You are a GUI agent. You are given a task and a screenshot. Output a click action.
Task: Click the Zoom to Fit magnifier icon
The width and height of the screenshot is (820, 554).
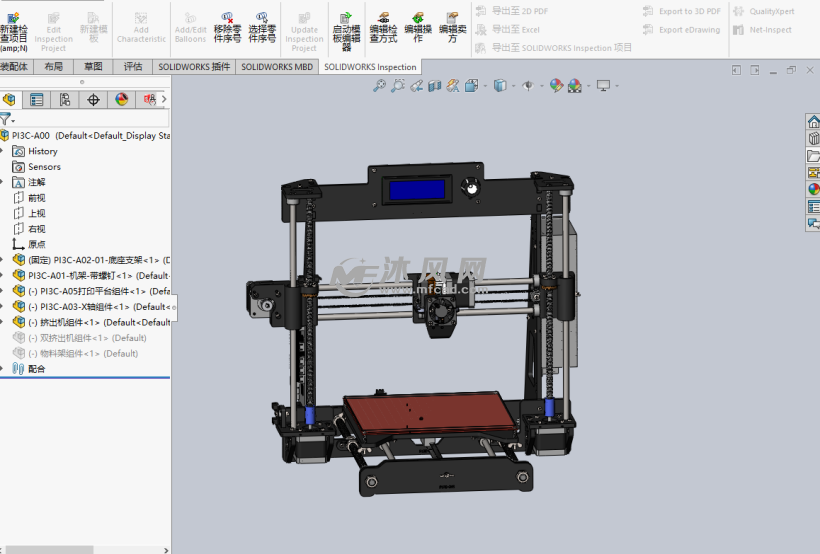coord(379,85)
